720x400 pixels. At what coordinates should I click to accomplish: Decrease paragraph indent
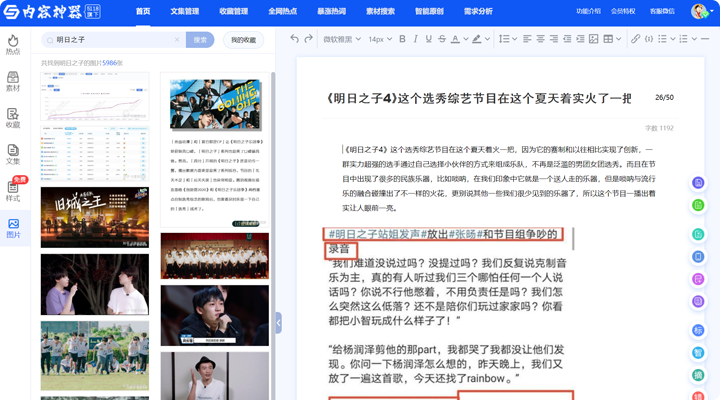(567, 39)
